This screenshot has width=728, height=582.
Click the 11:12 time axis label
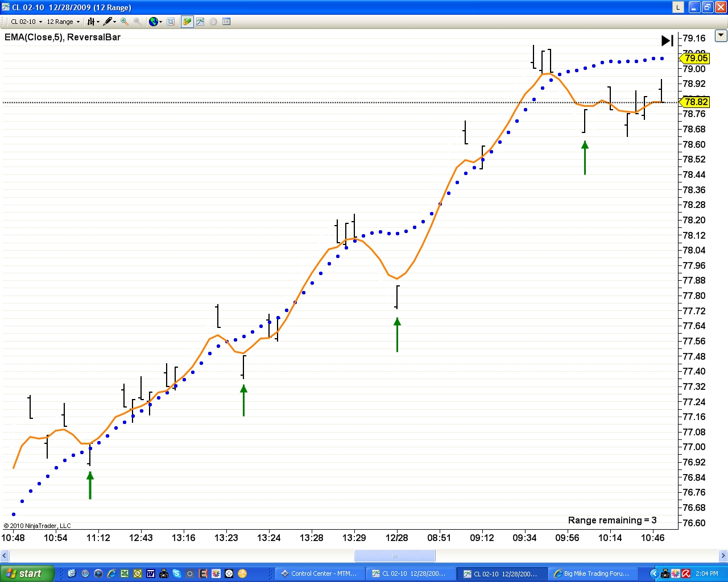(x=98, y=538)
